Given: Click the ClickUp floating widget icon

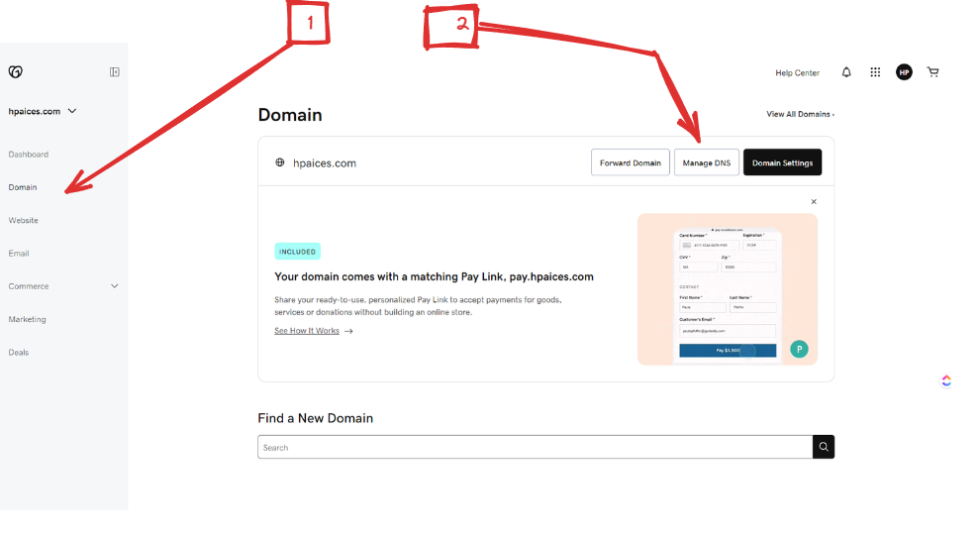Looking at the screenshot, I should (946, 380).
